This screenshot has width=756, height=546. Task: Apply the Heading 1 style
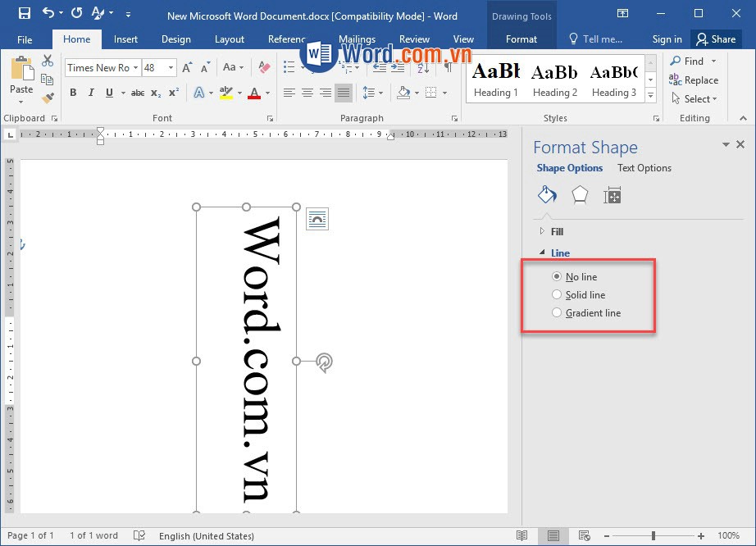click(495, 80)
